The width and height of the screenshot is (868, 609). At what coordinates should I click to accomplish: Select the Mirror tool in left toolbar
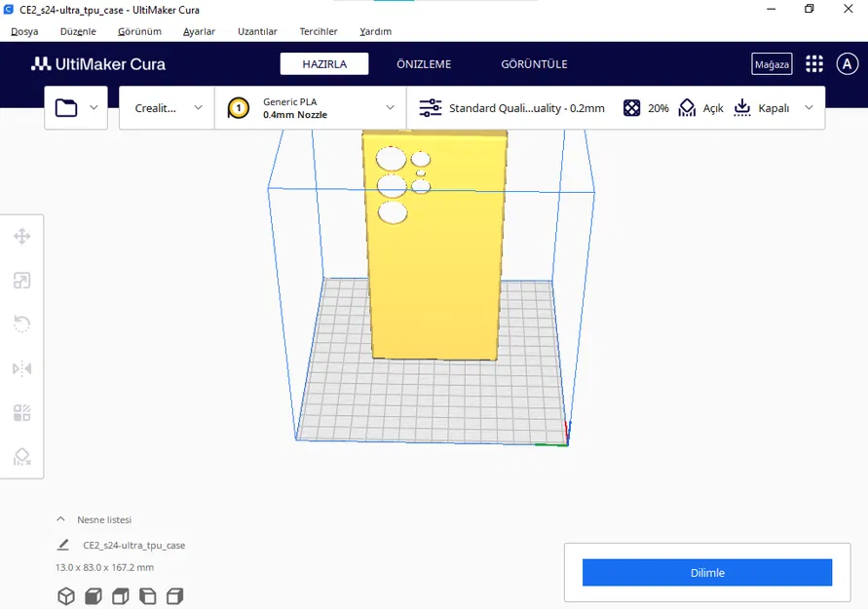click(22, 368)
